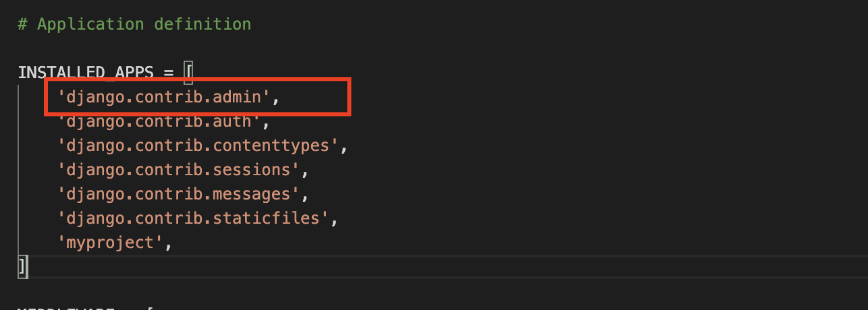Click the 'myproject' app string
The width and height of the screenshot is (868, 310).
[x=110, y=243]
